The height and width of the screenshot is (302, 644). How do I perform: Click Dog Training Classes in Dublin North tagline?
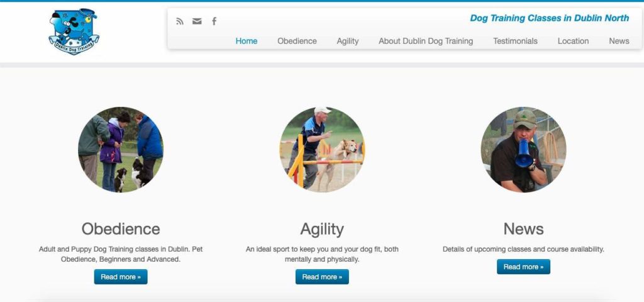(550, 18)
